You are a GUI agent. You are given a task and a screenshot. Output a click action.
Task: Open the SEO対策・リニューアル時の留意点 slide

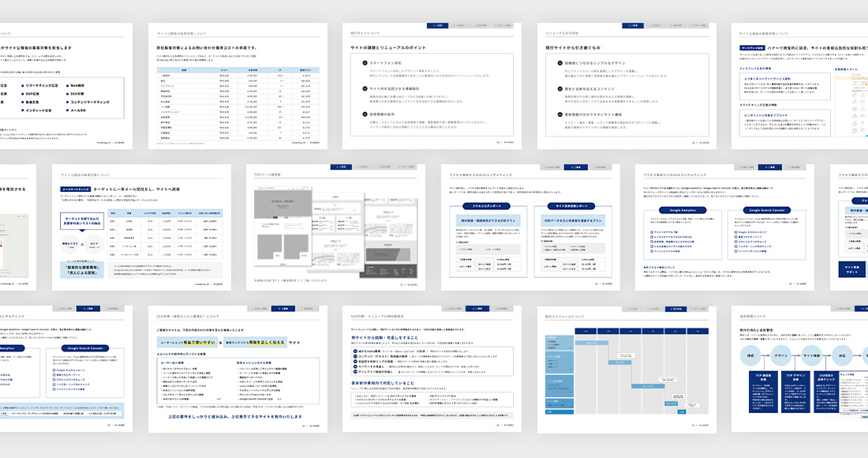click(x=432, y=369)
